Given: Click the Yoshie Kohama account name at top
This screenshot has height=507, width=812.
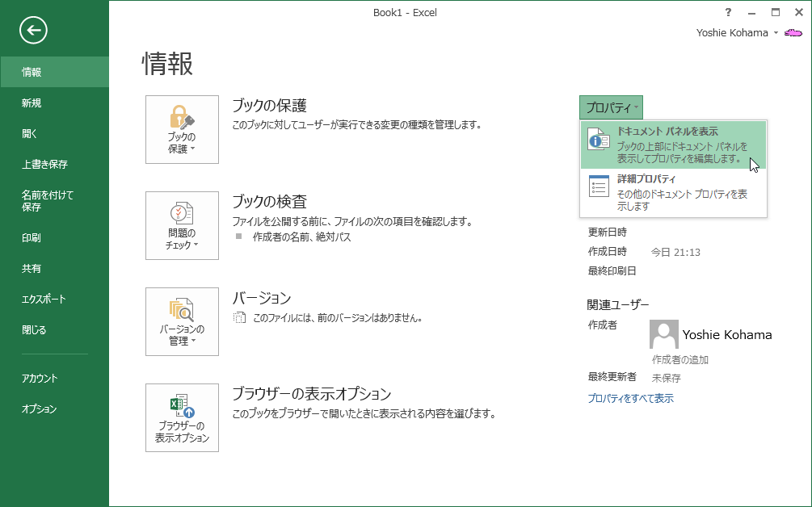Looking at the screenshot, I should point(732,32).
